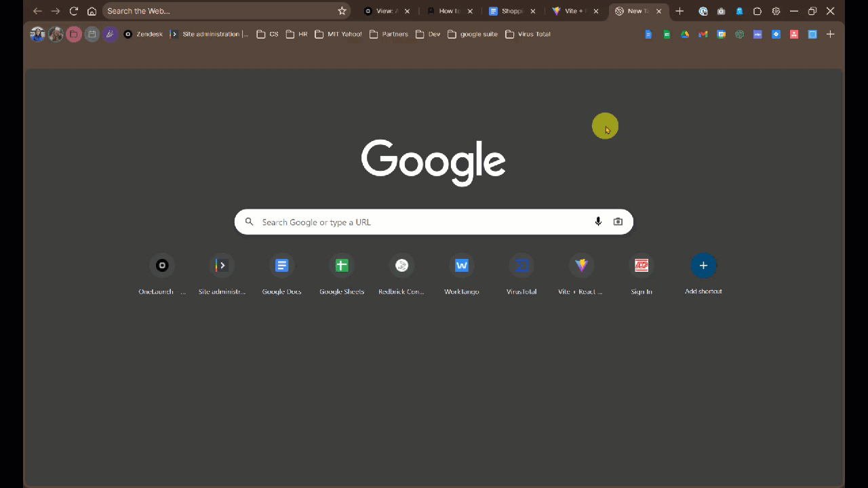
Task: Switch to the How To tab
Action: click(x=449, y=11)
